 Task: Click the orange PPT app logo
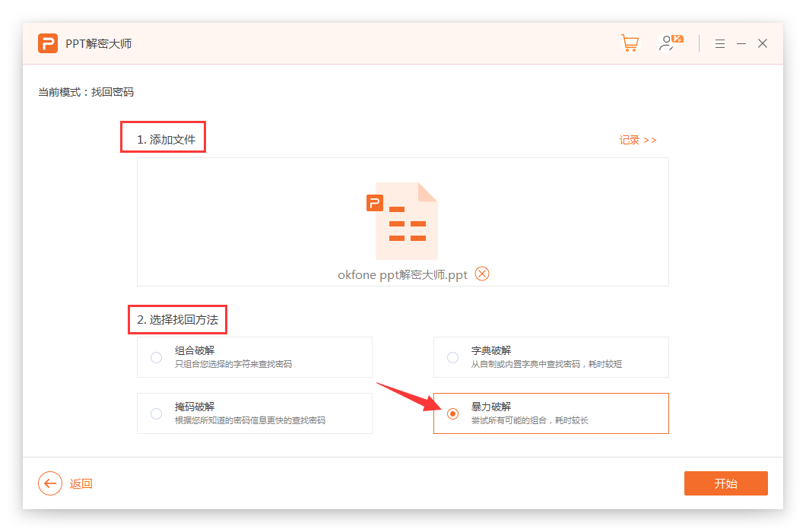click(48, 43)
